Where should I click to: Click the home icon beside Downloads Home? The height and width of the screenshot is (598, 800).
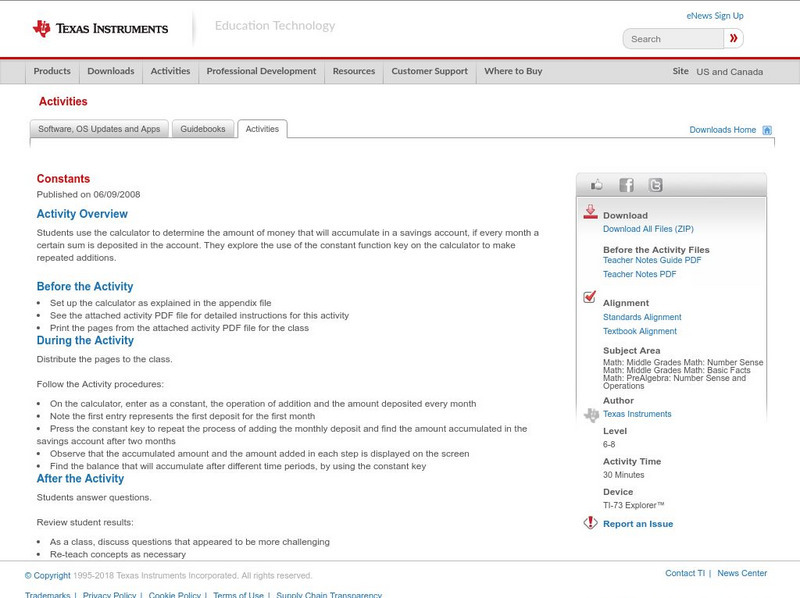767,130
